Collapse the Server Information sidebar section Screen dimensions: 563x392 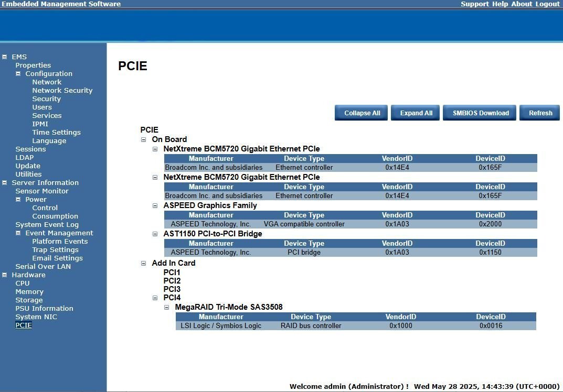5,182
